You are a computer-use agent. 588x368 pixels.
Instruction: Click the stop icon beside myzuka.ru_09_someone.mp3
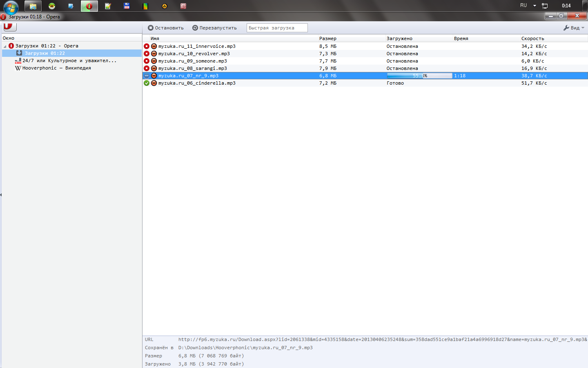point(147,61)
